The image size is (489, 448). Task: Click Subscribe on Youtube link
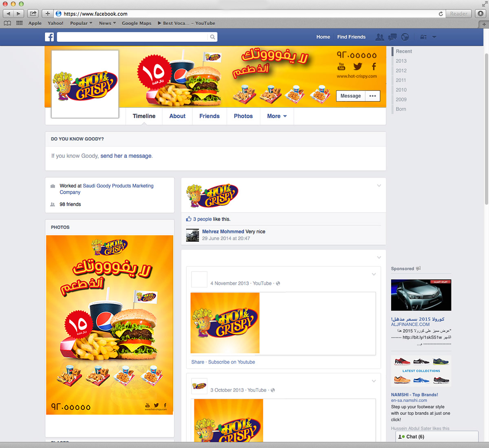click(231, 362)
